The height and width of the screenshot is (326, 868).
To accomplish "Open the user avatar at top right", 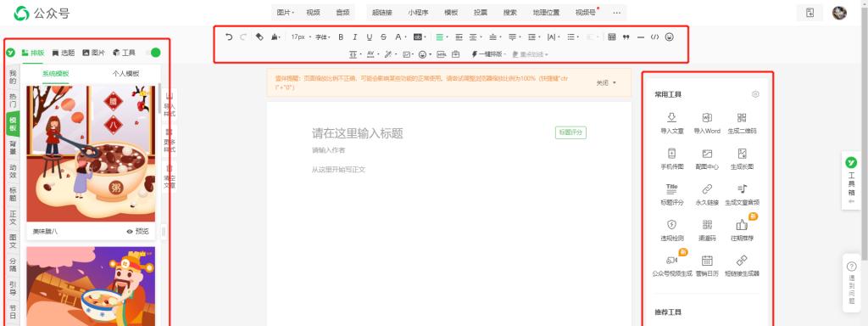I will 840,13.
